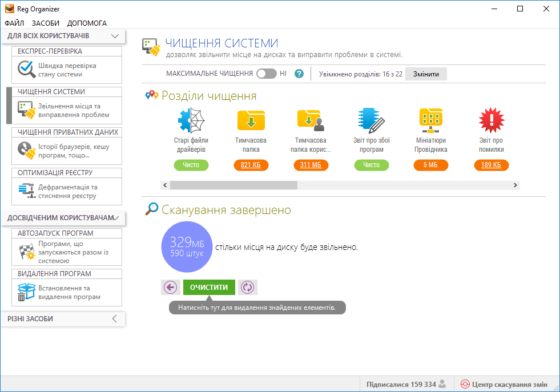560x392 pixels.
Task: Click the error report red icon
Action: pos(491,120)
